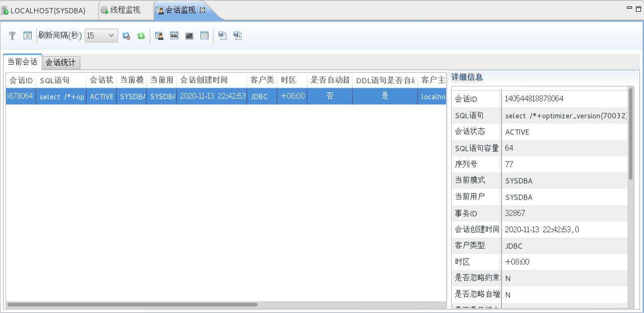Stop auto-refresh with the red refresh icon
Viewport: 644px width, 313px height.
point(127,36)
